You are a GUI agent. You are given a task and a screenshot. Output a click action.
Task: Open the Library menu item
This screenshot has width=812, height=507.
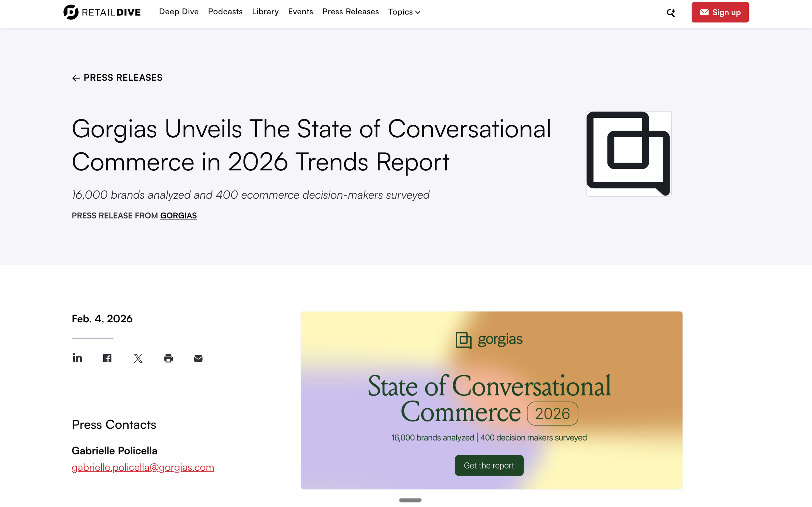point(265,12)
